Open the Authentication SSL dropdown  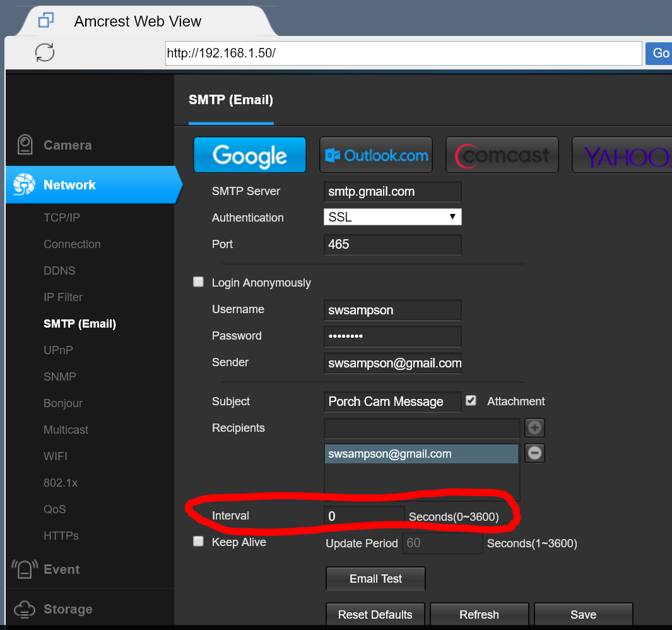tap(392, 217)
